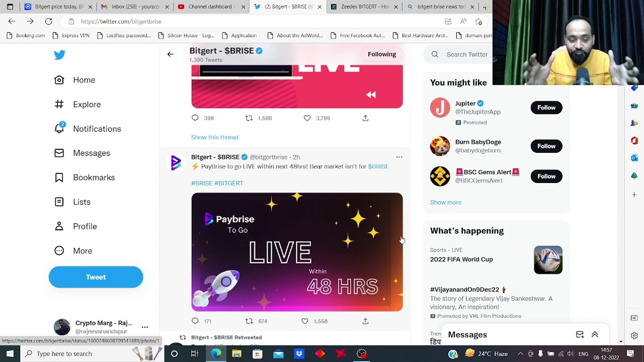This screenshot has height=362, width=644.
Task: Open the Free Facebook Aut... bookmark
Action: tap(357, 36)
